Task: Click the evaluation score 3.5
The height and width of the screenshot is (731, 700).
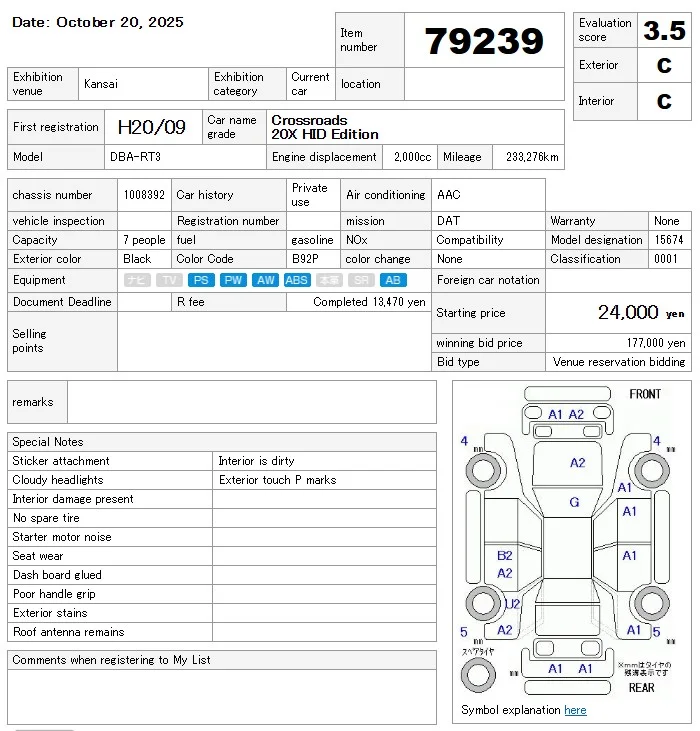Action: pos(664,30)
